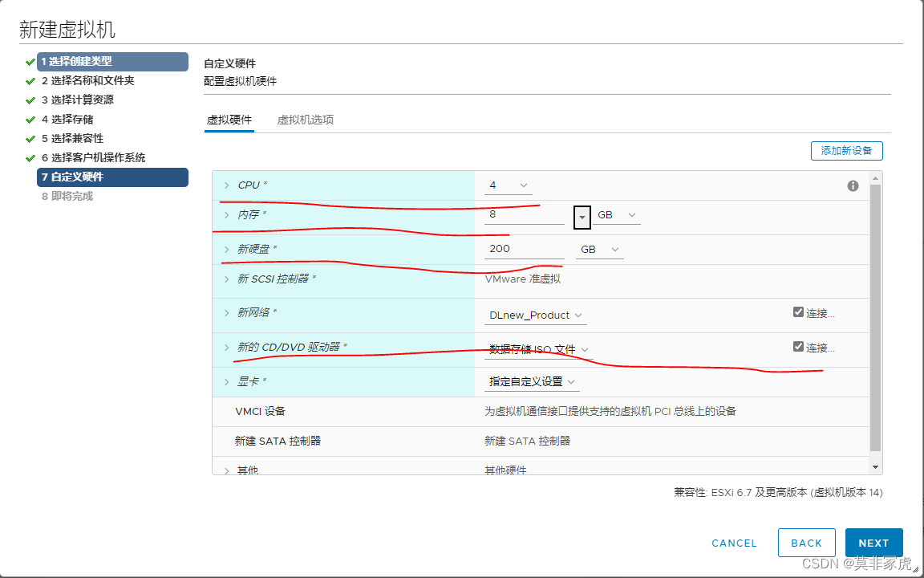Expand the 显卡 row
The image size is (924, 578).
(x=226, y=381)
